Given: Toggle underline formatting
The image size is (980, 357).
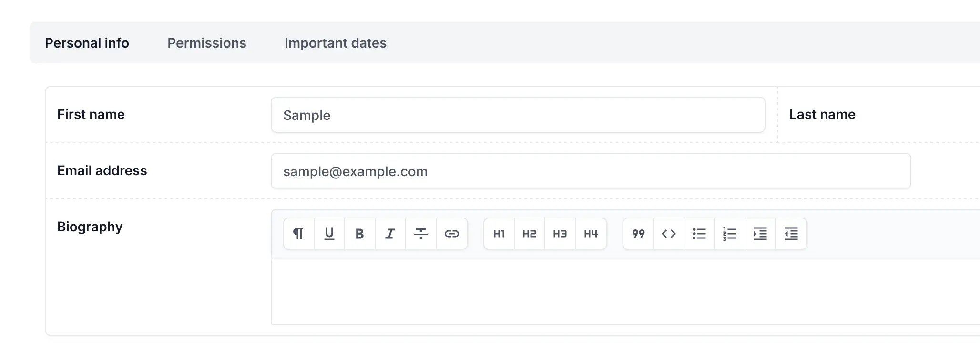Looking at the screenshot, I should click(329, 234).
